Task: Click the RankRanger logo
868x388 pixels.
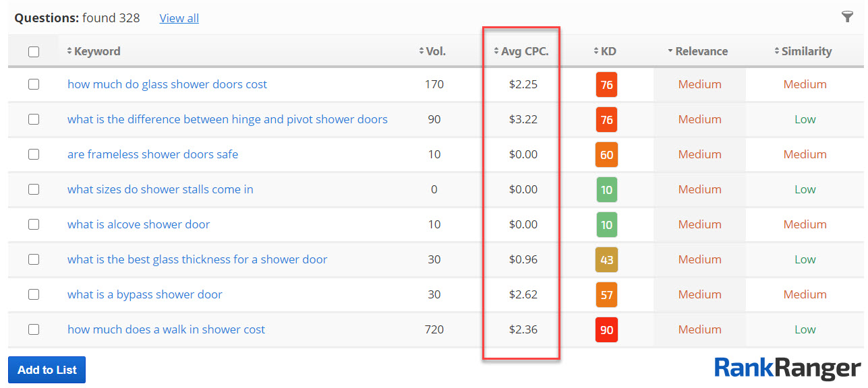Action: pyautogui.click(x=788, y=368)
